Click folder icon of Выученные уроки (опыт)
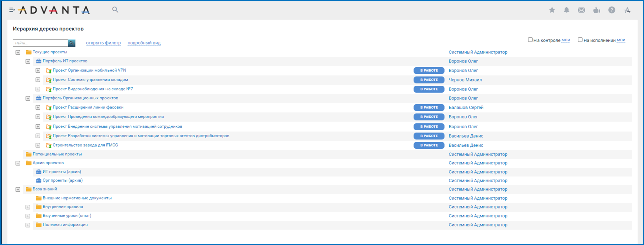The image size is (644, 245). [39, 216]
